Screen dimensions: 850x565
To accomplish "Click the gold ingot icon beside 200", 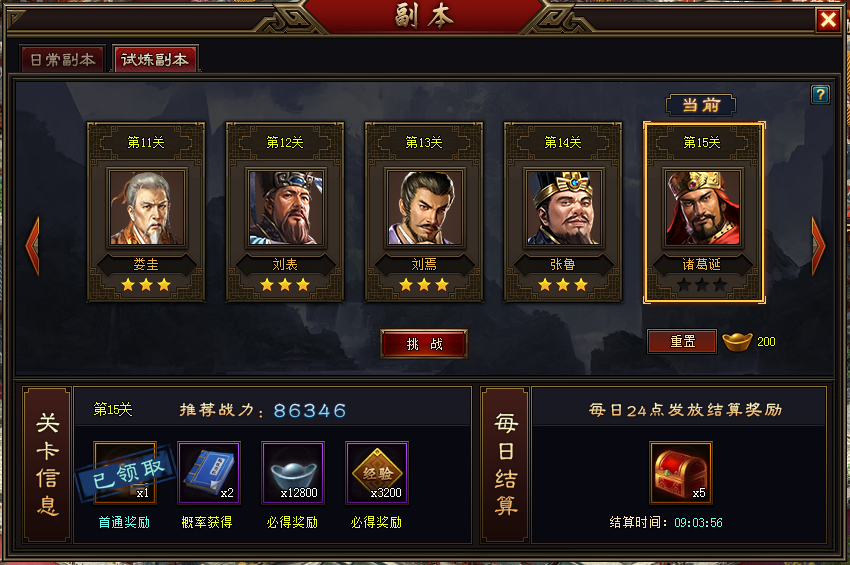I will pyautogui.click(x=737, y=342).
